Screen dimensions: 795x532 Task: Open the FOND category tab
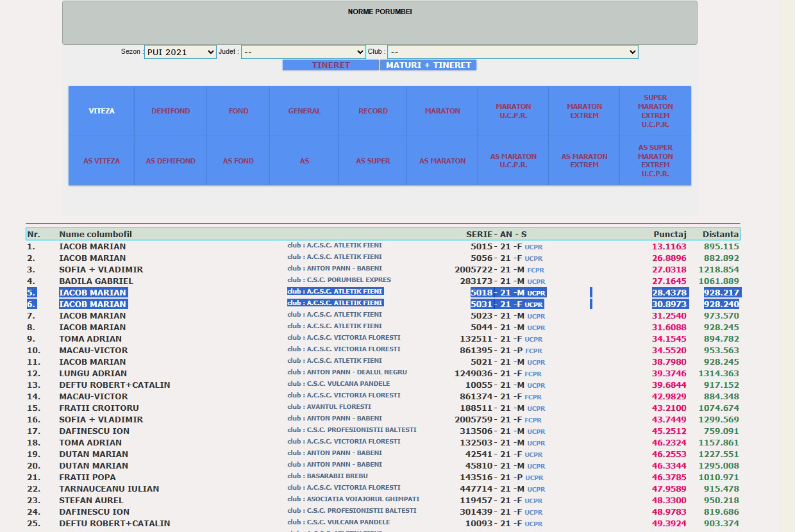tap(238, 111)
